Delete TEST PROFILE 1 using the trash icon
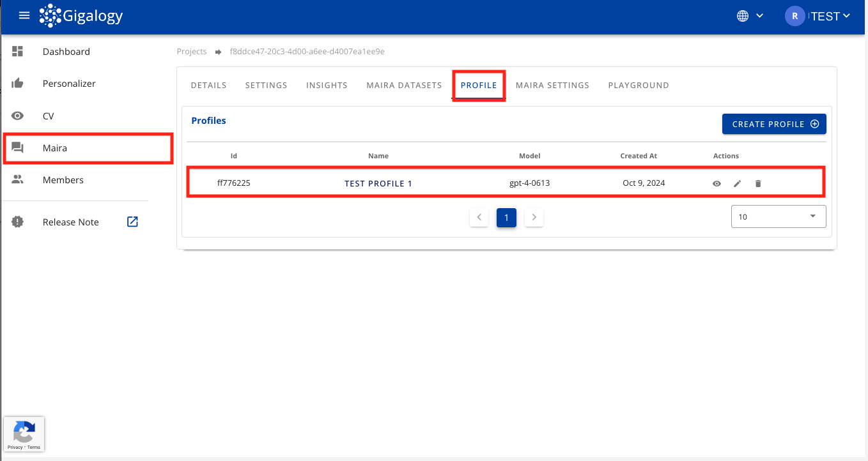Viewport: 868px width, 461px height. (x=758, y=184)
